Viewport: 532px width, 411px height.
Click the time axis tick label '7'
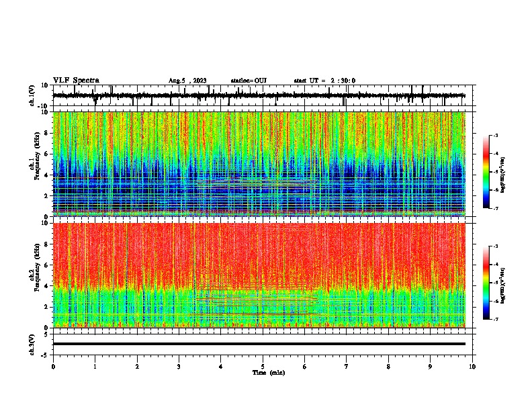tap(347, 367)
